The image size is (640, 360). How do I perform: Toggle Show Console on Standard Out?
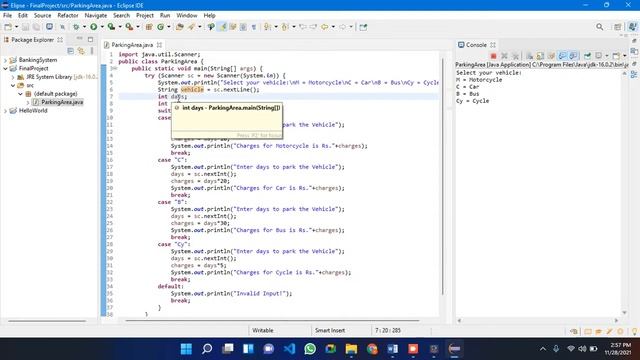click(x=562, y=56)
